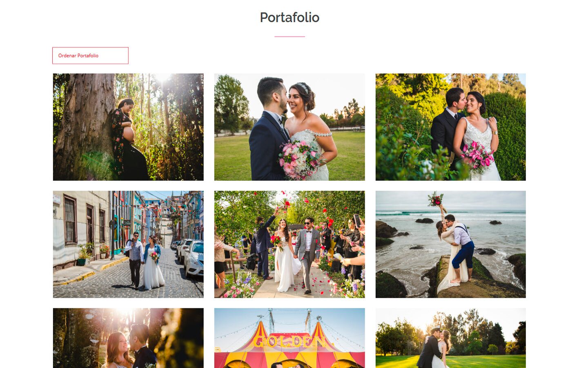Open the flower petal ceremony exit photo
Image resolution: width=588 pixels, height=368 pixels.
pyautogui.click(x=290, y=245)
